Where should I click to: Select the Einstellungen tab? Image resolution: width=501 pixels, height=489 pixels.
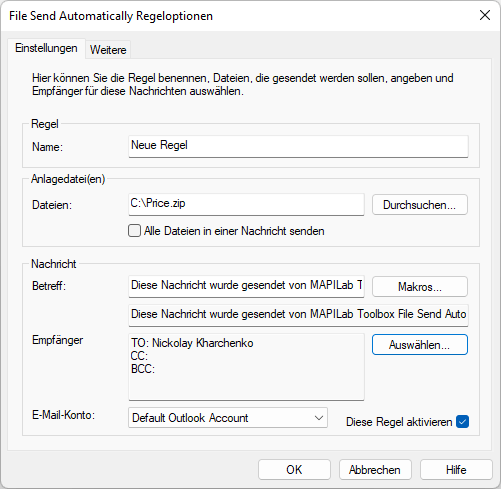pos(46,48)
